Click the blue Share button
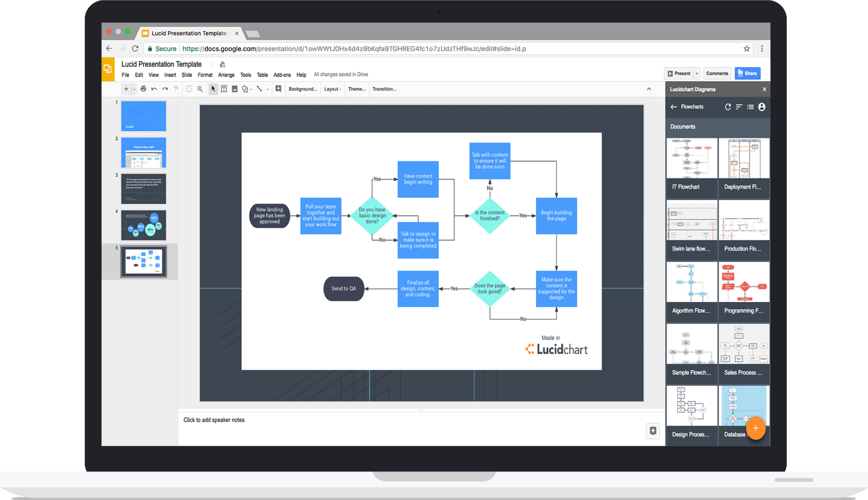This screenshot has height=500, width=868. (748, 73)
